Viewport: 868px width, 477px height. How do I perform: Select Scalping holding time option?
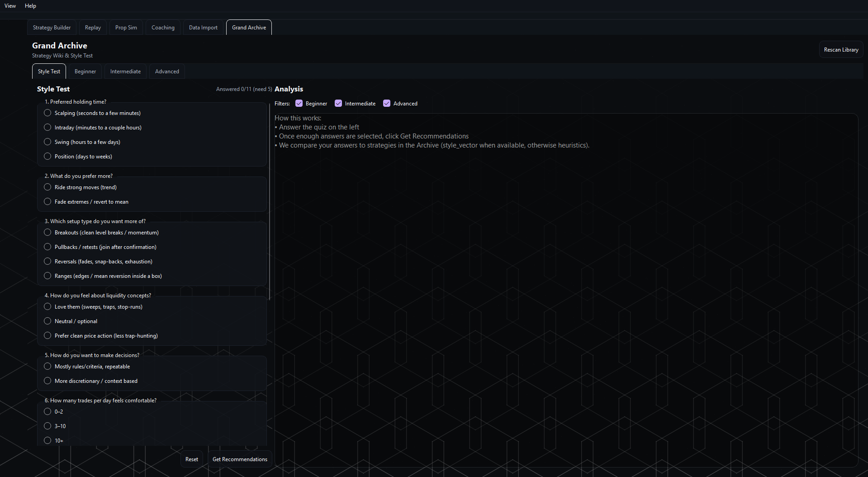(x=47, y=113)
